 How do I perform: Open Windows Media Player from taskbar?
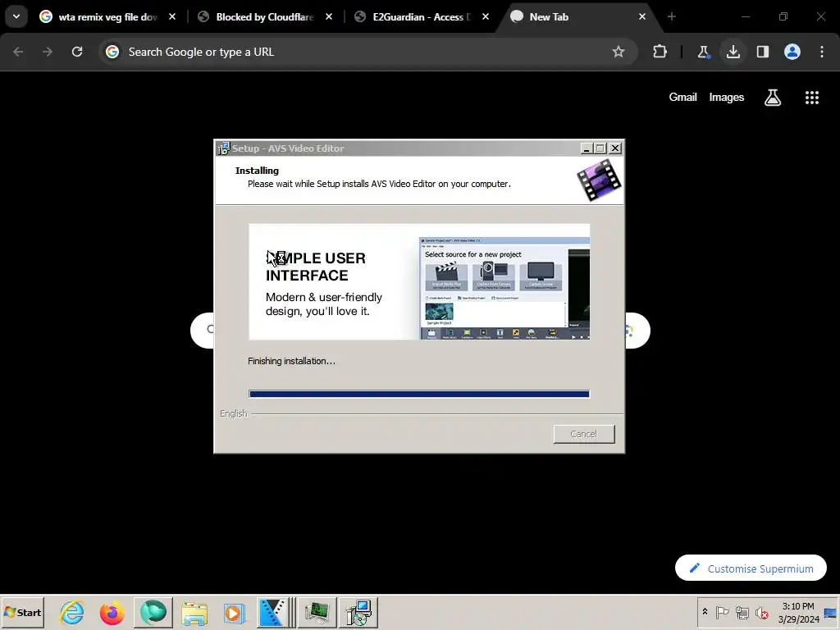point(234,612)
